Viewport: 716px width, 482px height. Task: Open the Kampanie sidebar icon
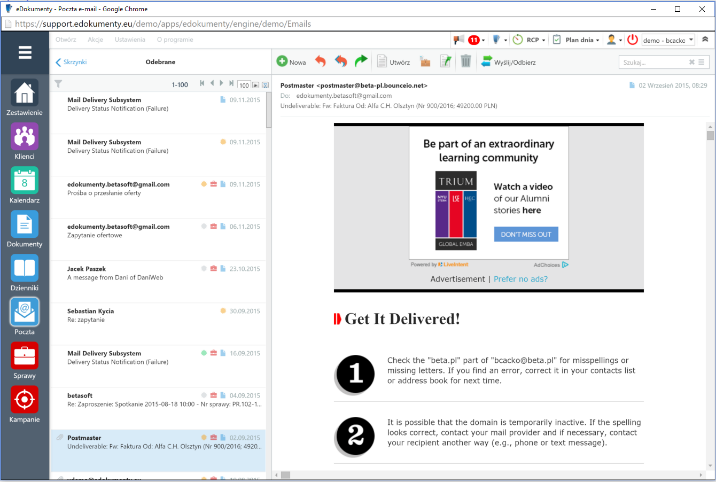point(25,401)
